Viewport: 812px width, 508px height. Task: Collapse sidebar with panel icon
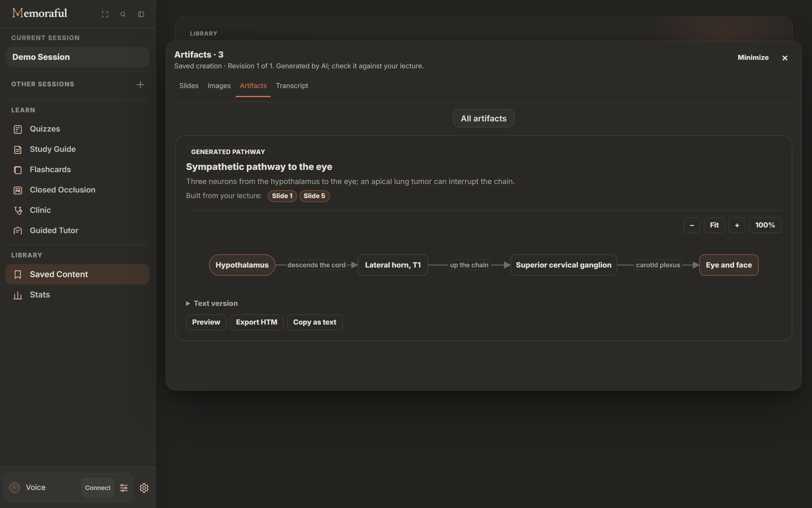(x=141, y=14)
